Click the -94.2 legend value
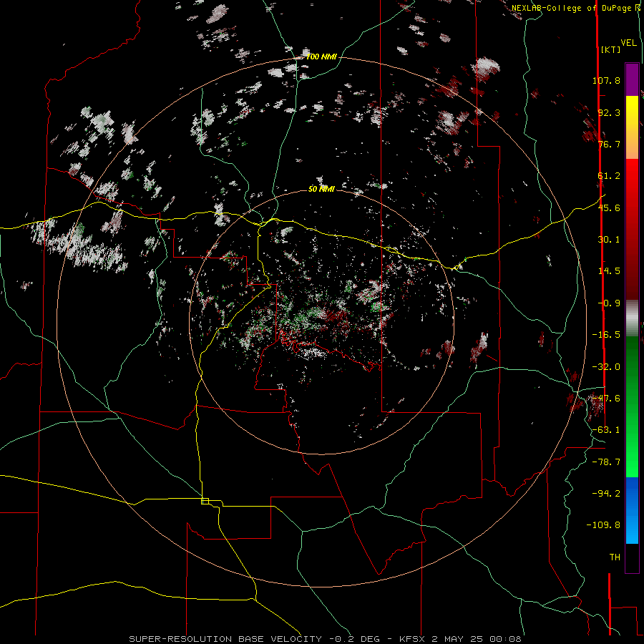The height and width of the screenshot is (644, 644). pyautogui.click(x=606, y=493)
